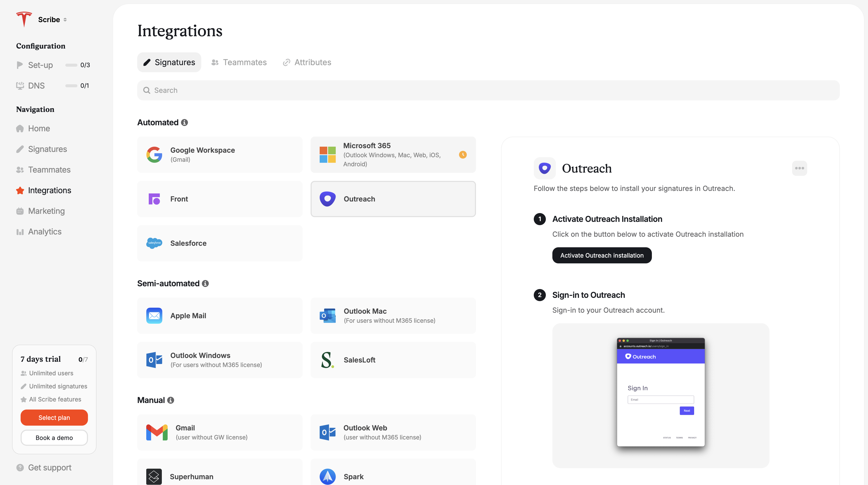Screen dimensions: 868x485
Task: Select the Salesforce integration
Action: pos(220,243)
